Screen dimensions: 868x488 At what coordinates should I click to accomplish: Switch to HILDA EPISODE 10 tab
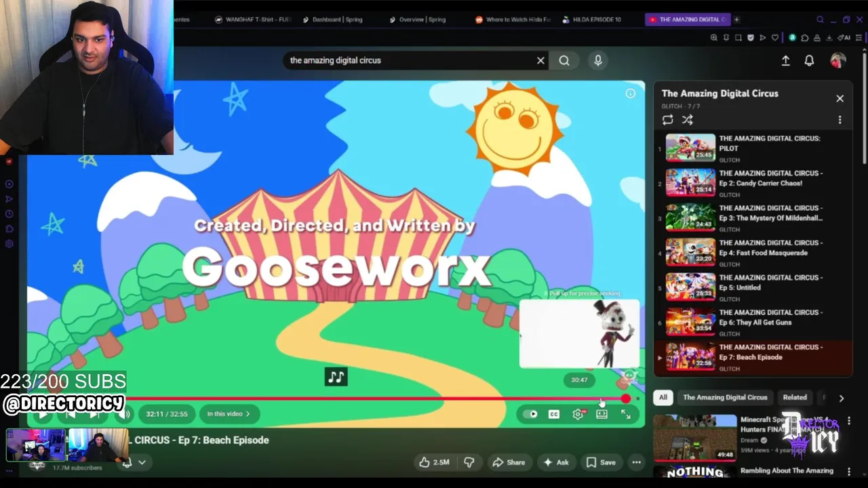tap(592, 20)
